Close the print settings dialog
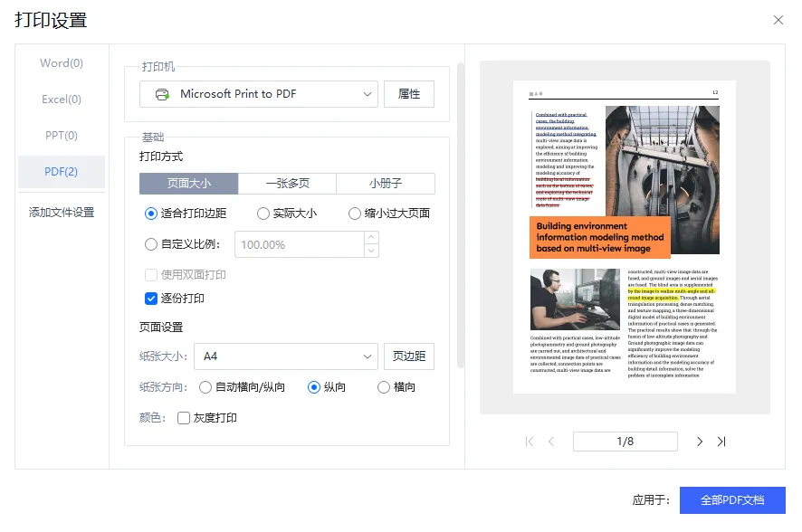This screenshot has height=532, width=802. pyautogui.click(x=778, y=20)
